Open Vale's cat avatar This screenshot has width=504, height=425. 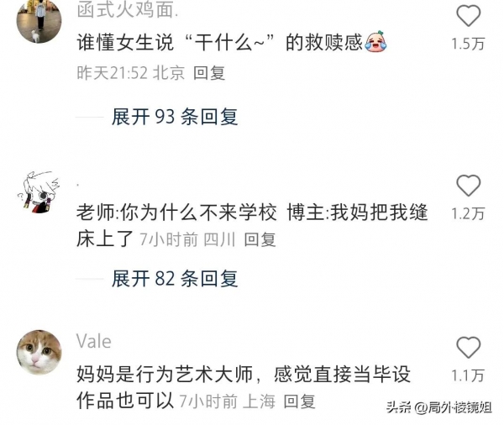coord(39,352)
